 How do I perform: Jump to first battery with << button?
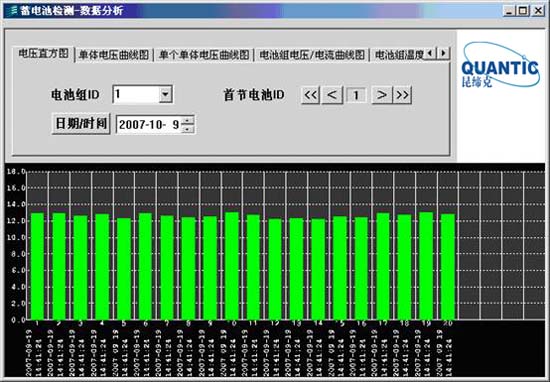[310, 95]
